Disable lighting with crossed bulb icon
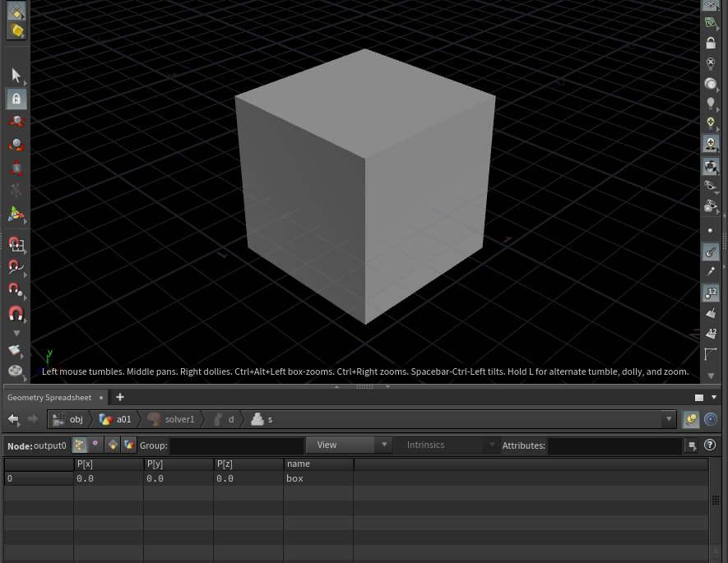Screen dimensions: 728x563 click(x=711, y=63)
